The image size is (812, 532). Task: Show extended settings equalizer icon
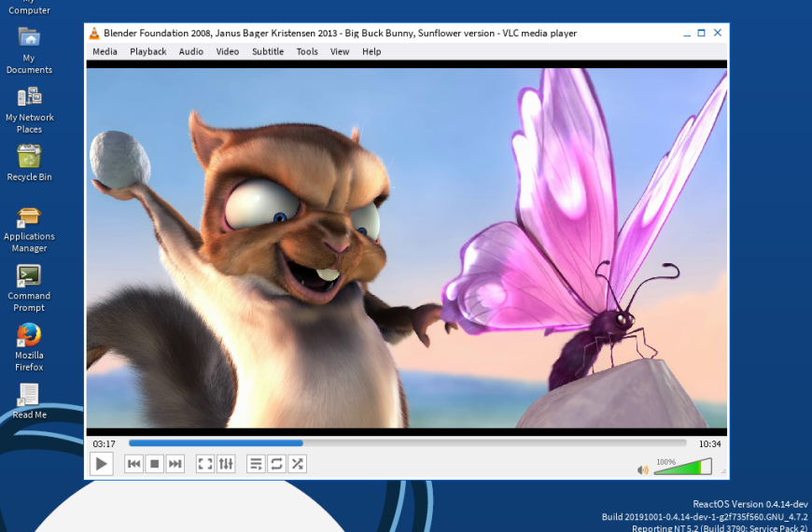(x=226, y=464)
